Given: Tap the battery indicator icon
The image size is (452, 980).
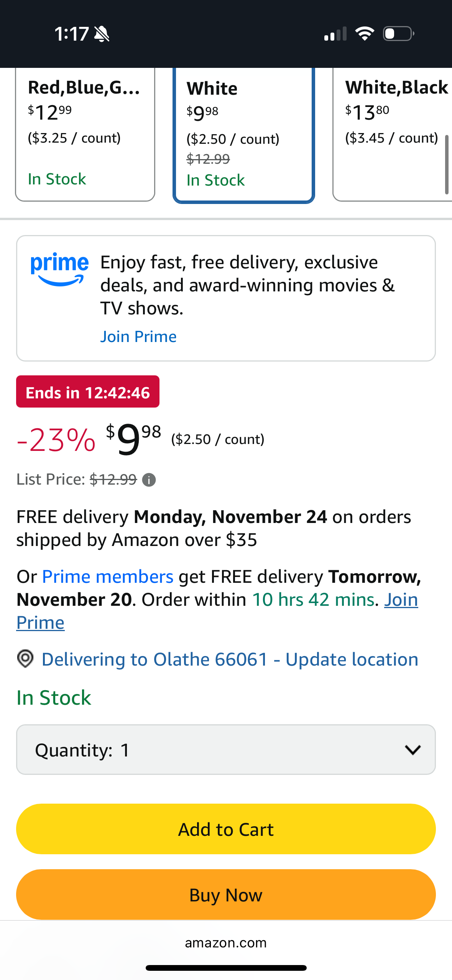Looking at the screenshot, I should 398,34.
